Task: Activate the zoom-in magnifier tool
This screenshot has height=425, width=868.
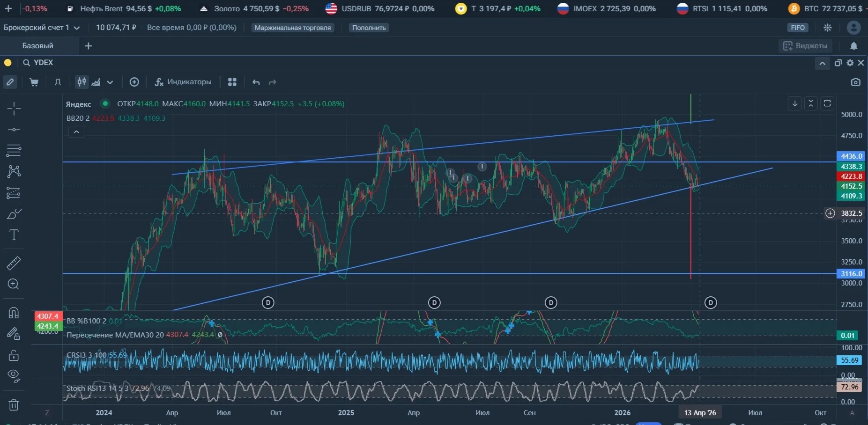Action: click(x=14, y=284)
